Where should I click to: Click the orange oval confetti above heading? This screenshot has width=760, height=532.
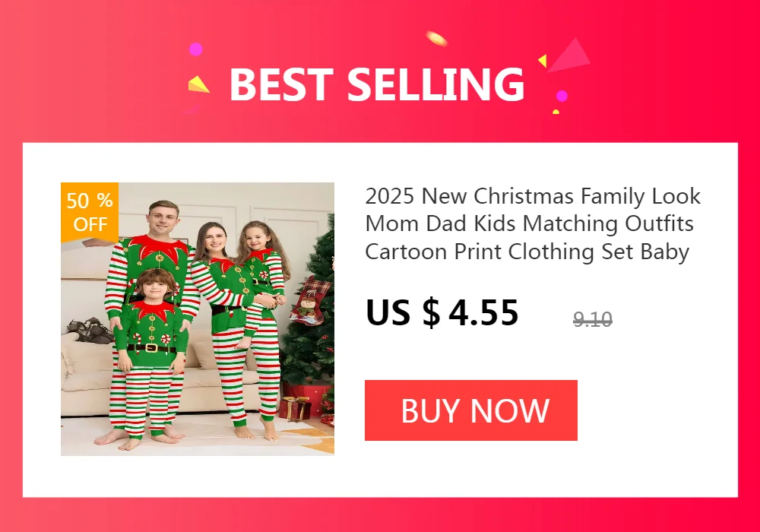(436, 38)
